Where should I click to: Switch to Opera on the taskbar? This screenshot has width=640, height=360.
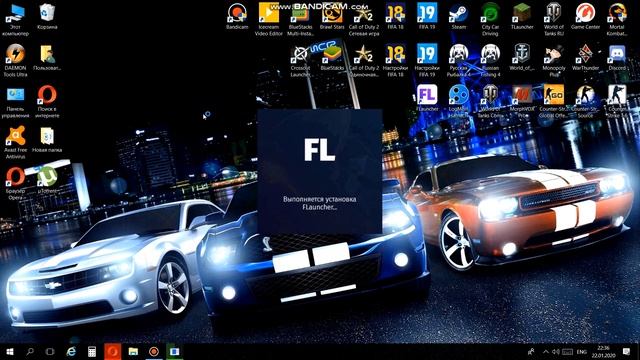click(x=113, y=351)
